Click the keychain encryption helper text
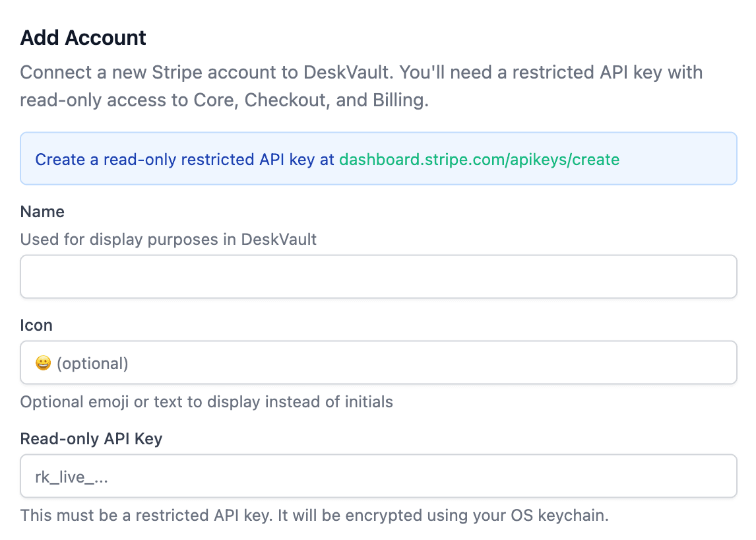 [x=313, y=515]
